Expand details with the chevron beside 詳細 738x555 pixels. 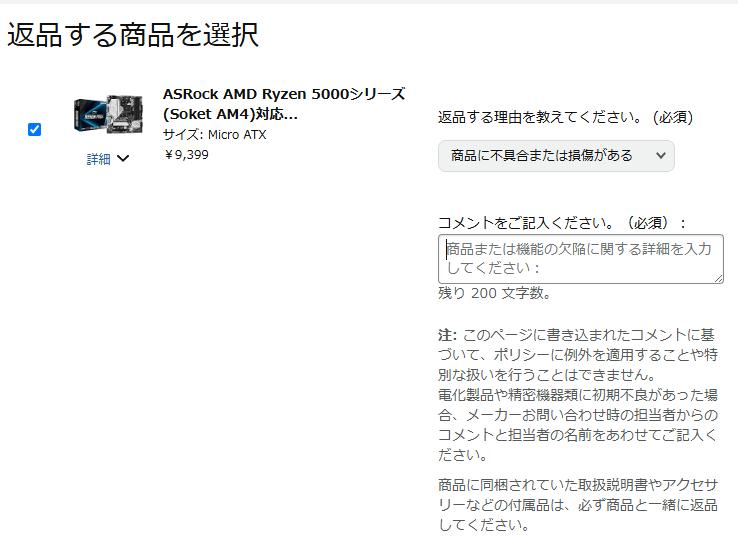(123, 159)
